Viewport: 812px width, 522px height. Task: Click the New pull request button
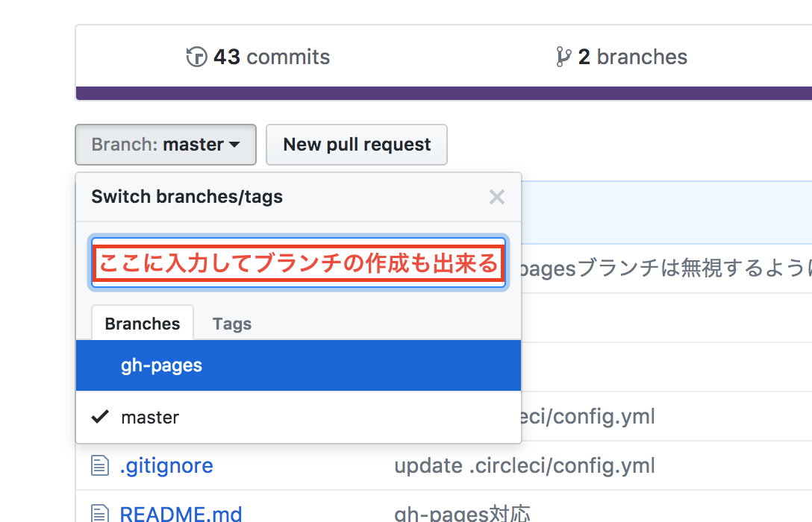tap(357, 145)
